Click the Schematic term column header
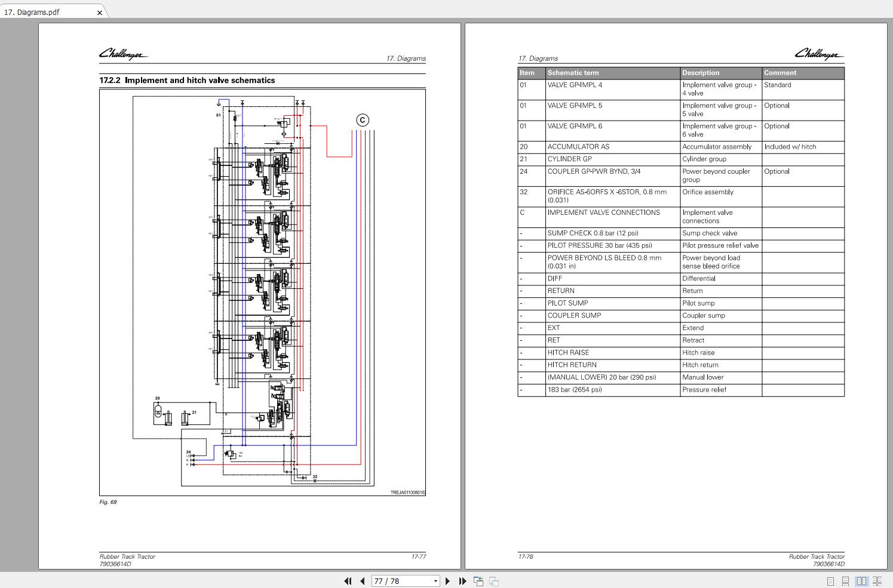 click(573, 73)
